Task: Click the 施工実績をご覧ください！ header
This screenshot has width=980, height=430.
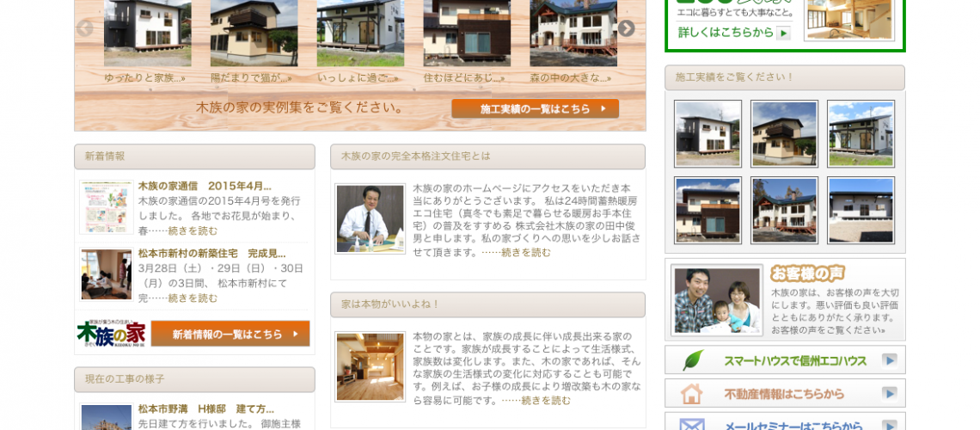Action: pos(784,77)
